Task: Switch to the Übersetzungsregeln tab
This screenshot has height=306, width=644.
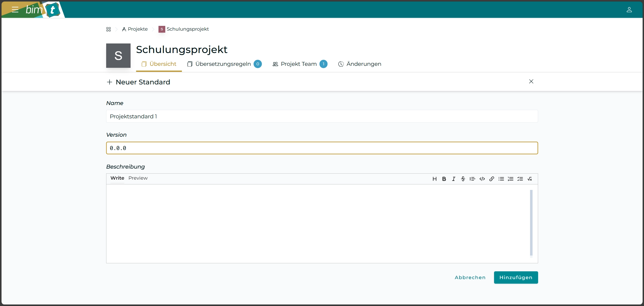Action: (223, 64)
